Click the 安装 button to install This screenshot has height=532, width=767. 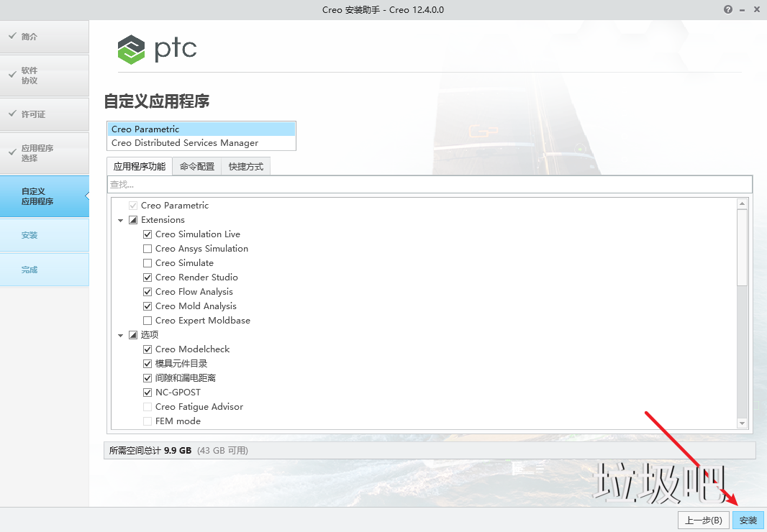coord(748,520)
